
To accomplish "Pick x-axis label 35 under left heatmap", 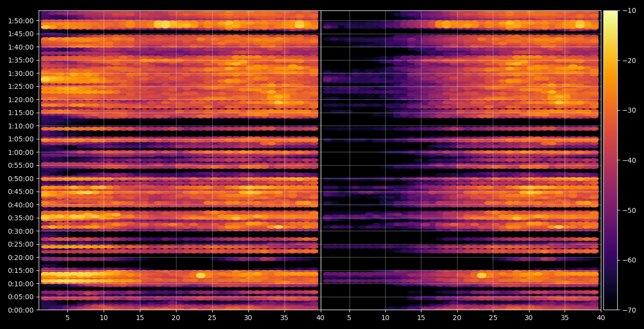I will 285,318.
